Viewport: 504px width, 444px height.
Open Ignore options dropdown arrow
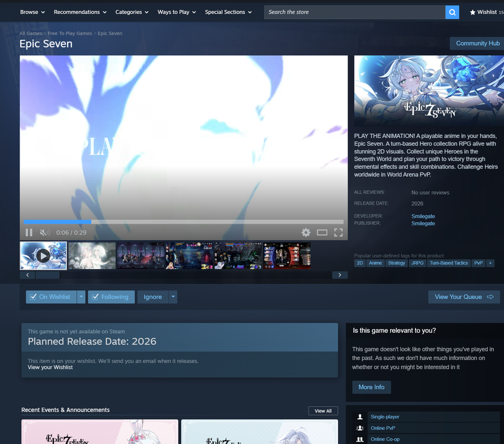pos(173,297)
